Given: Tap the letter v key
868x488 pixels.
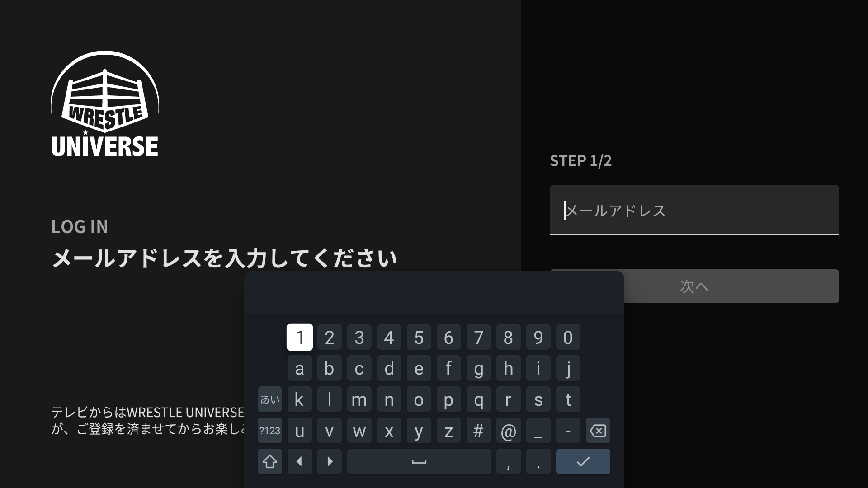Looking at the screenshot, I should 329,431.
